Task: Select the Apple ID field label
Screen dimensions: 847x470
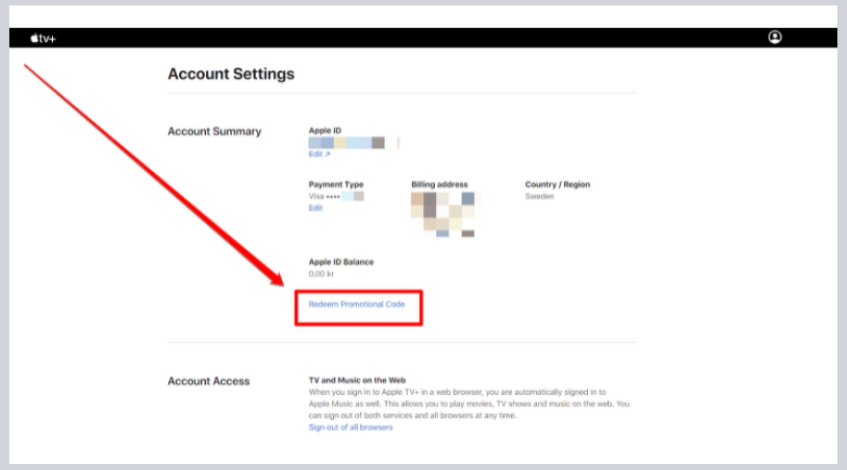Action: [x=325, y=130]
